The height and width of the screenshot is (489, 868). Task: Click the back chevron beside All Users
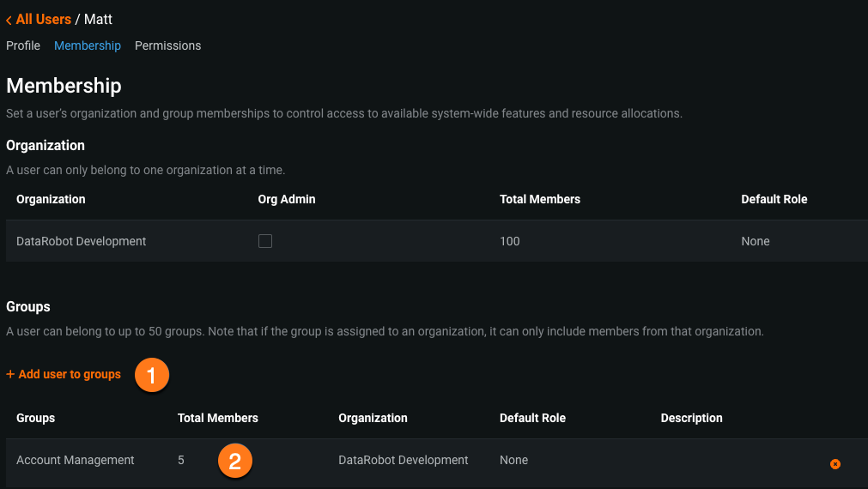click(9, 20)
